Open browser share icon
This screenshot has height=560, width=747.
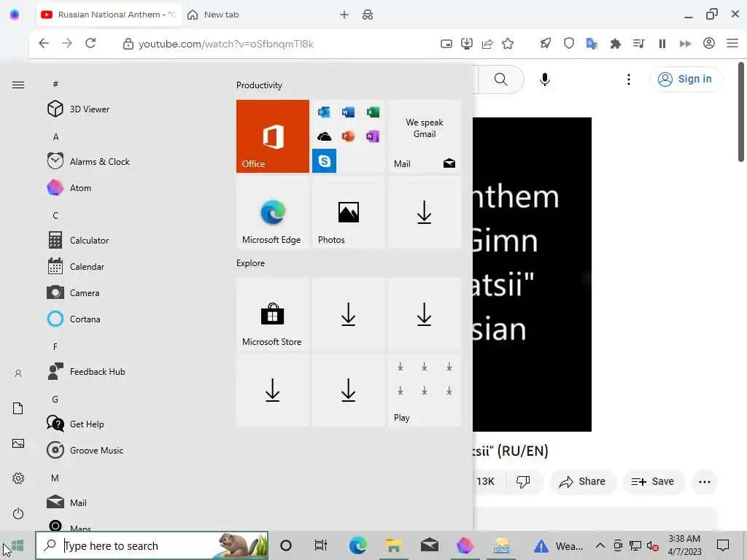click(x=487, y=44)
